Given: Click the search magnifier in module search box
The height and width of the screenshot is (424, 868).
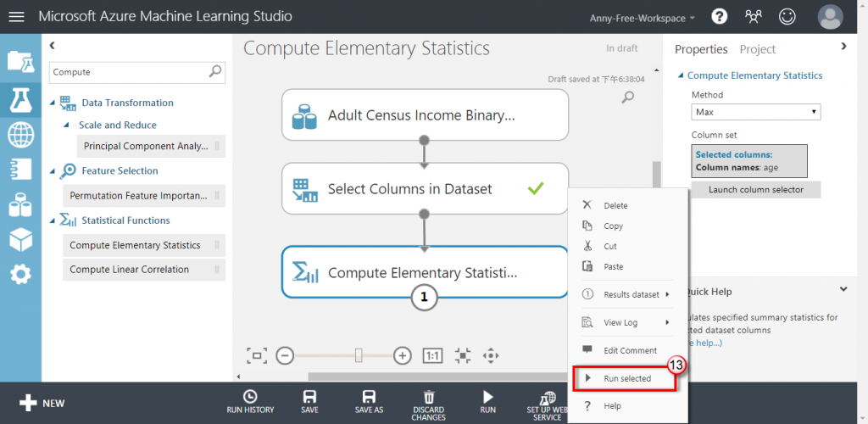Looking at the screenshot, I should 215,71.
